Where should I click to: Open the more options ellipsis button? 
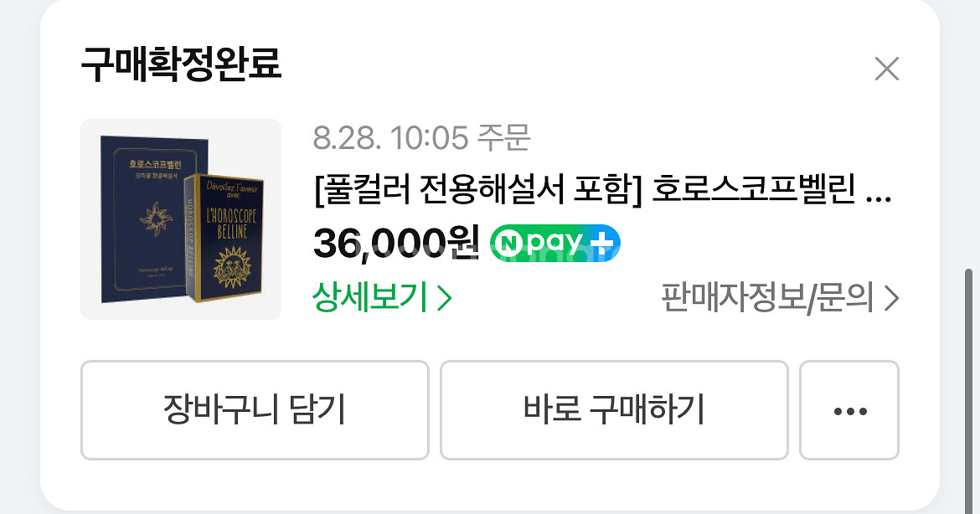(x=849, y=410)
